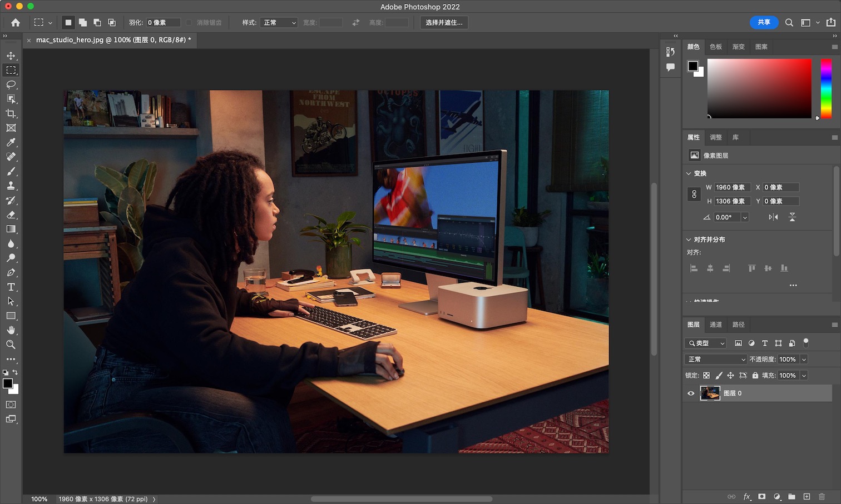This screenshot has height=504, width=841.
Task: Select the Pen tool
Action: click(x=11, y=272)
